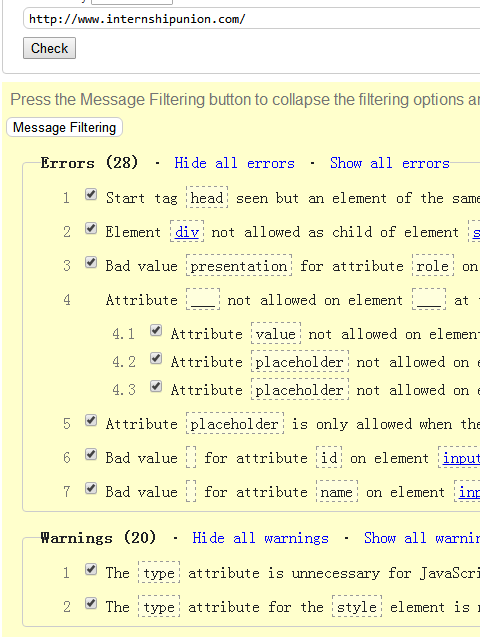Screen dimensions: 480x637
Task: Toggle checkbox for error 4.1 Attribute value
Action: (156, 331)
